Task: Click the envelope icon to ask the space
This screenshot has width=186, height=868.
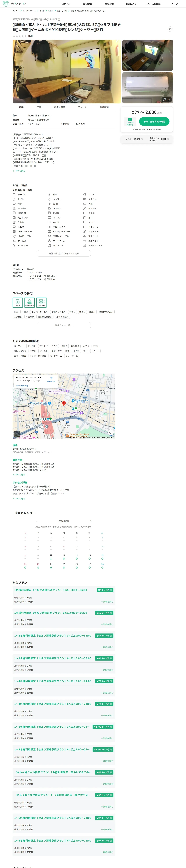Action: click(x=130, y=120)
